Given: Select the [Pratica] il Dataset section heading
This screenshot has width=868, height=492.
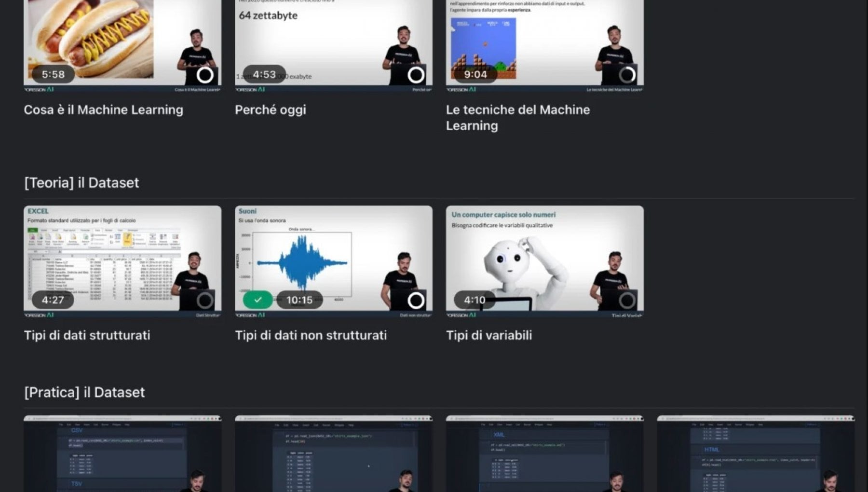Looking at the screenshot, I should [84, 392].
